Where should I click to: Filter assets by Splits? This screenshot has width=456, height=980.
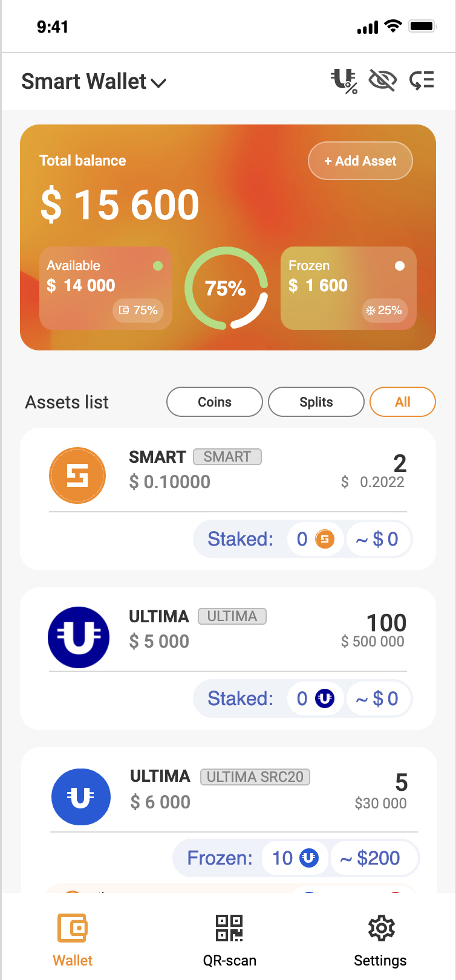pyautogui.click(x=316, y=402)
